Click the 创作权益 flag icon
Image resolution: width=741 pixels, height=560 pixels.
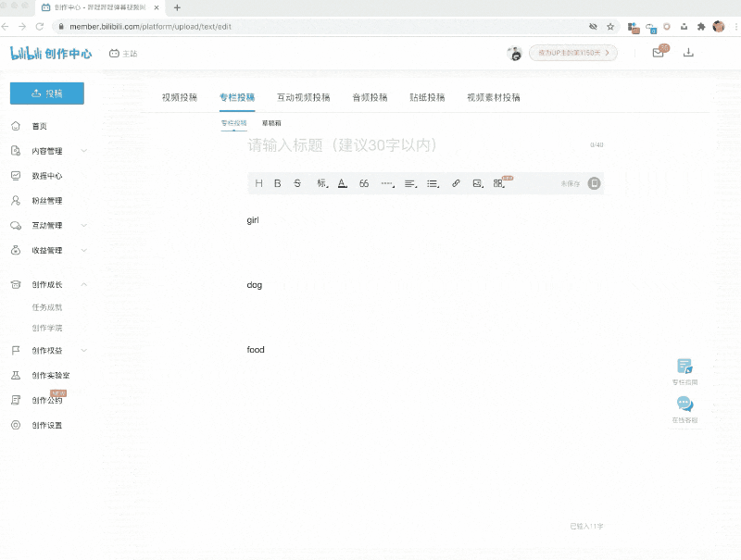(16, 351)
